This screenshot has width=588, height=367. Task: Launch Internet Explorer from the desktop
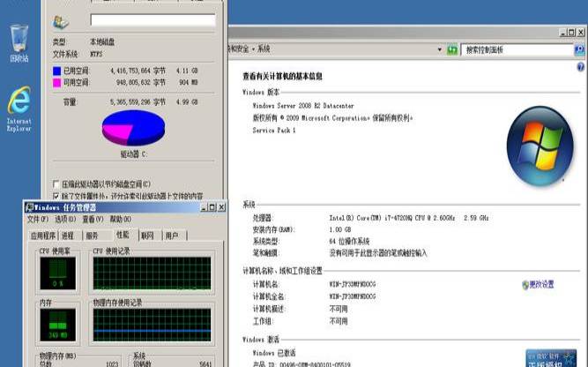[x=19, y=109]
